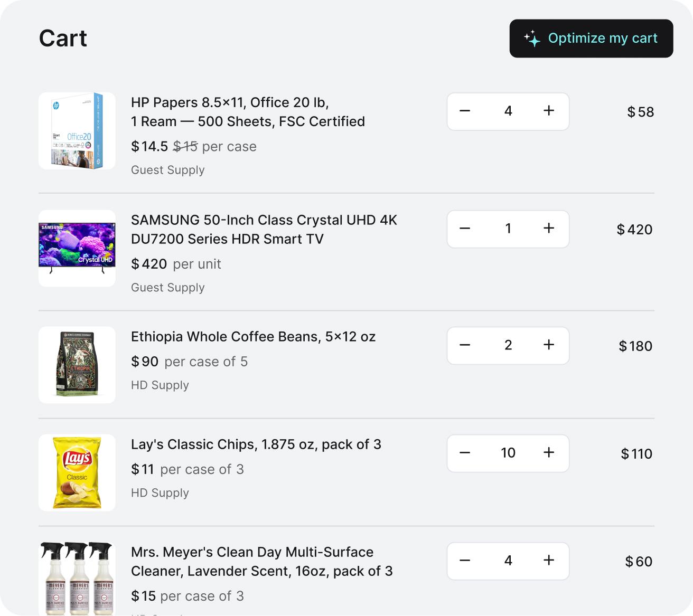
Task: Decrease HP Papers quantity with minus icon
Action: coord(465,111)
